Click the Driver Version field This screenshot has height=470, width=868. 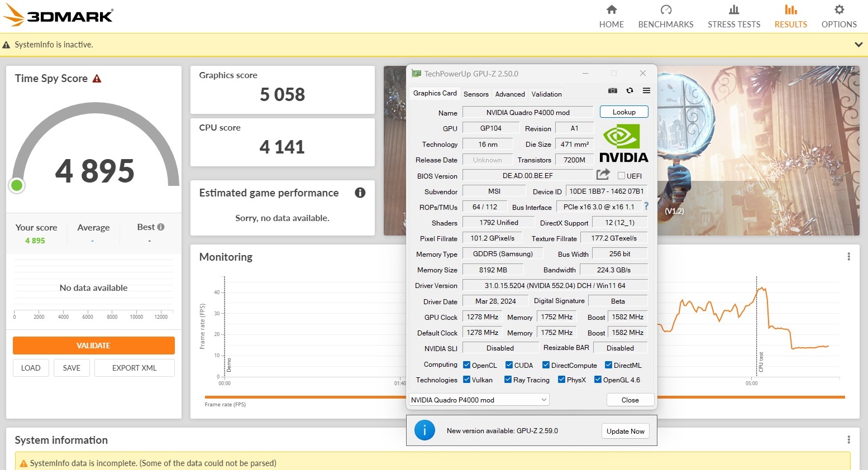pos(555,285)
